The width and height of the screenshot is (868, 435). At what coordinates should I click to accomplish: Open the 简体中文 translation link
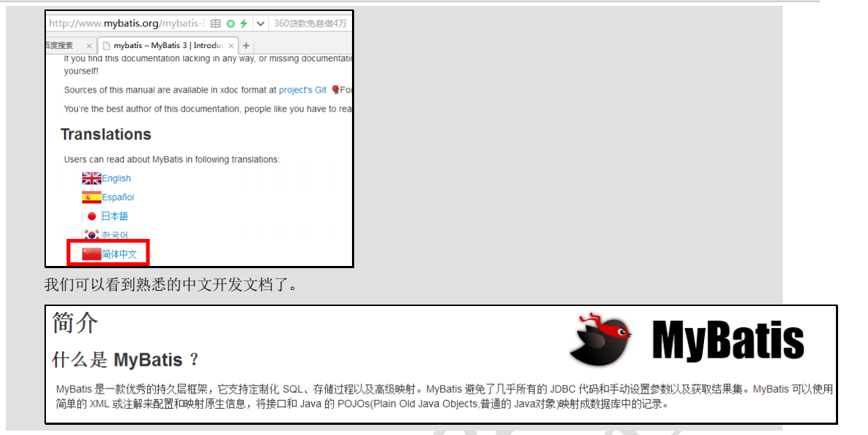120,254
